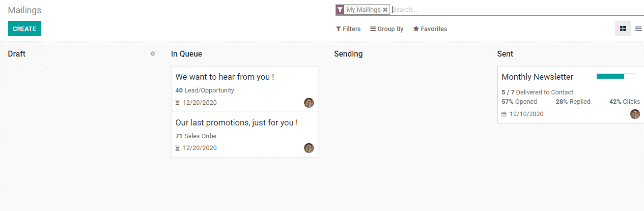The width and height of the screenshot is (644, 211).
Task: Click the Monthly Newsletter progress bar
Action: pos(616,76)
